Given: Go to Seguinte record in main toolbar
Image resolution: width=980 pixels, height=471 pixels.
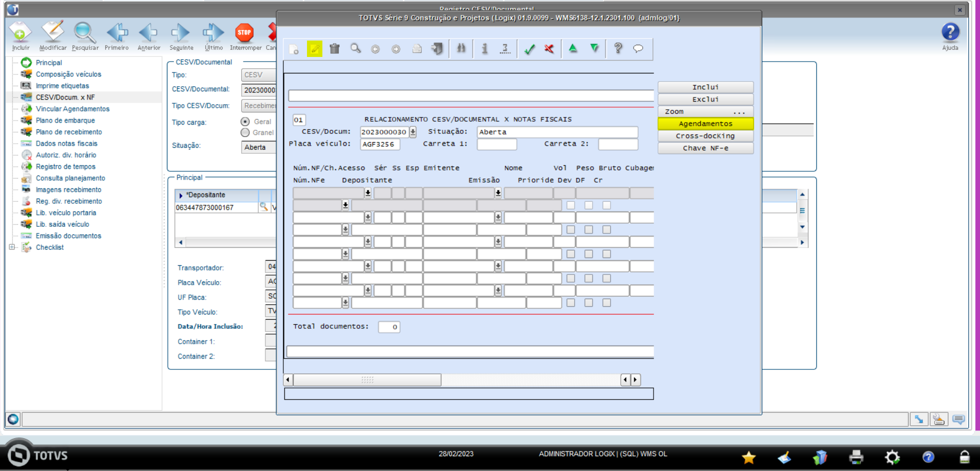Looking at the screenshot, I should (x=181, y=36).
